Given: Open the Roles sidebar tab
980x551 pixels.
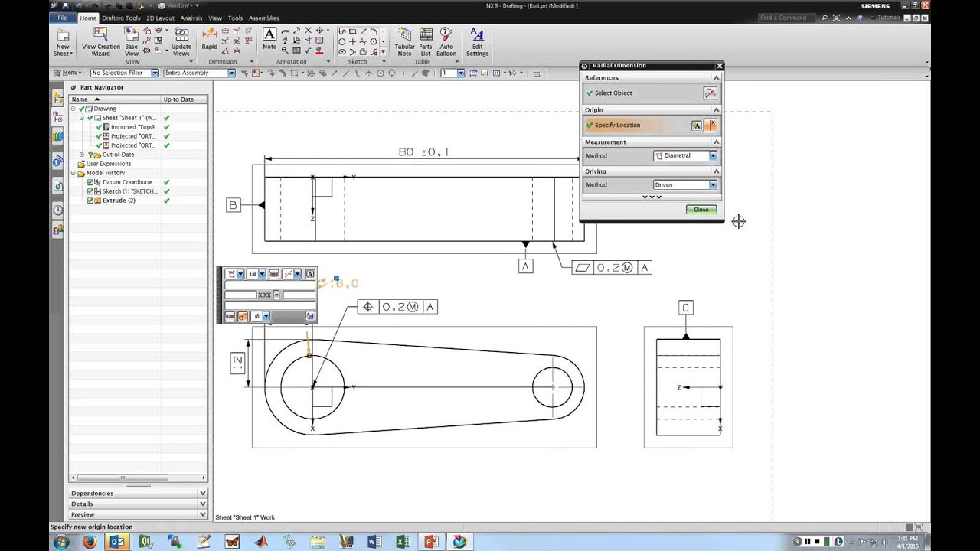Looking at the screenshot, I should (58, 229).
